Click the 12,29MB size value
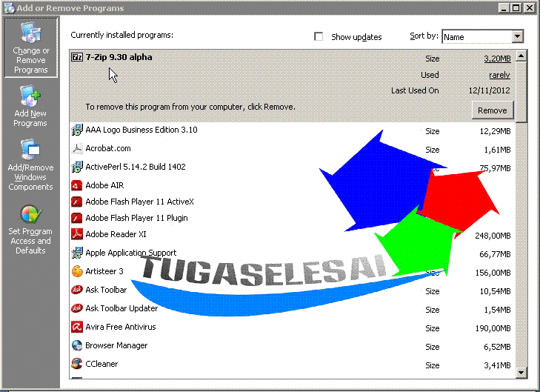This screenshot has height=392, width=540. pyautogui.click(x=496, y=131)
